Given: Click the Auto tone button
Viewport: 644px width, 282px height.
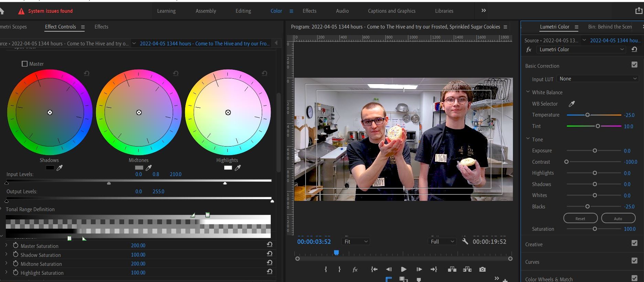Looking at the screenshot, I should tap(618, 218).
